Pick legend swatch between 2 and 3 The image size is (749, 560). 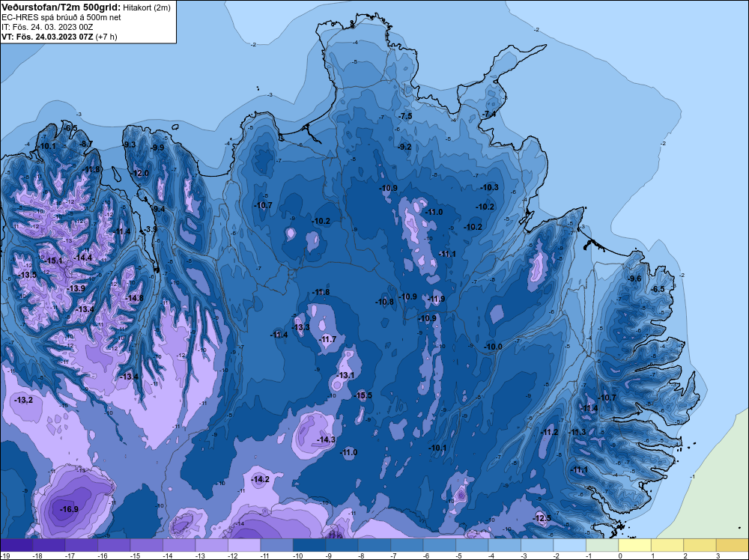700,545
